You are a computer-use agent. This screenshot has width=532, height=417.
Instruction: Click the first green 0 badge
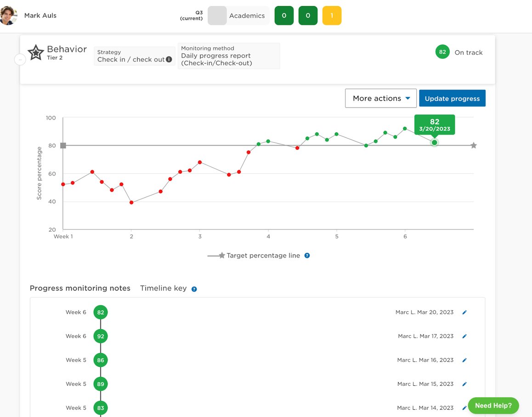(284, 16)
